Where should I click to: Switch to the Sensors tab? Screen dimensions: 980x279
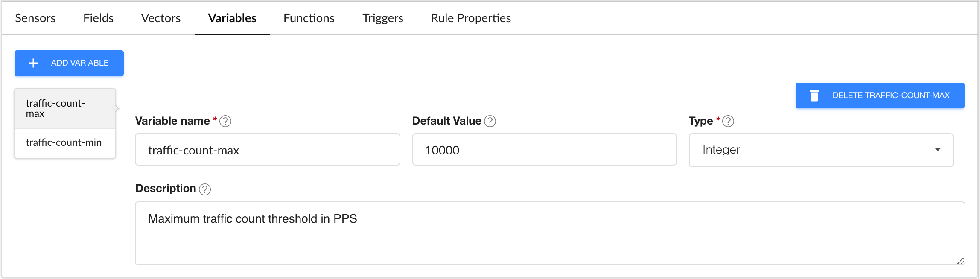tap(35, 18)
